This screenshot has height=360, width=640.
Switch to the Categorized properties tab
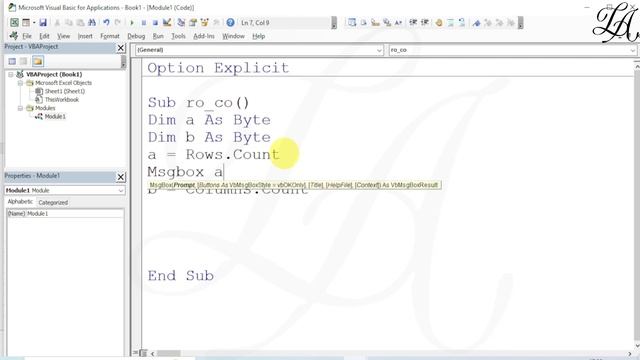(53, 202)
